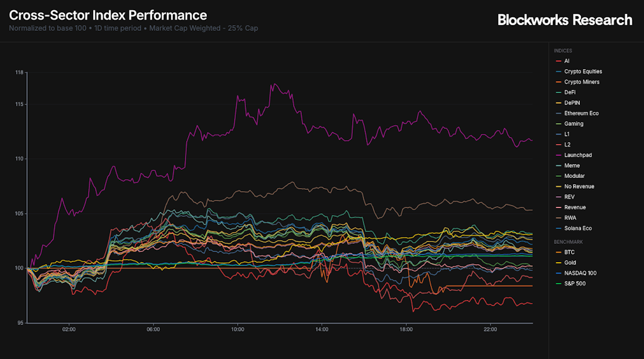Image resolution: width=644 pixels, height=359 pixels.
Task: Select the DePIN legend entry
Action: tap(571, 102)
